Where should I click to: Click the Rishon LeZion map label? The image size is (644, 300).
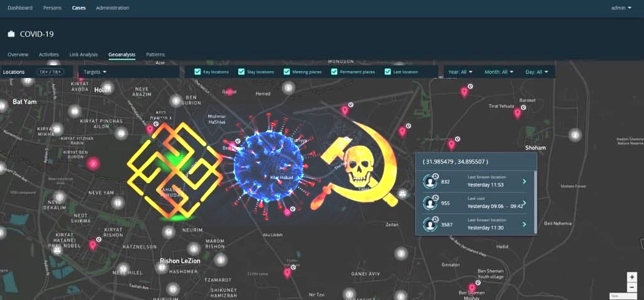180,260
